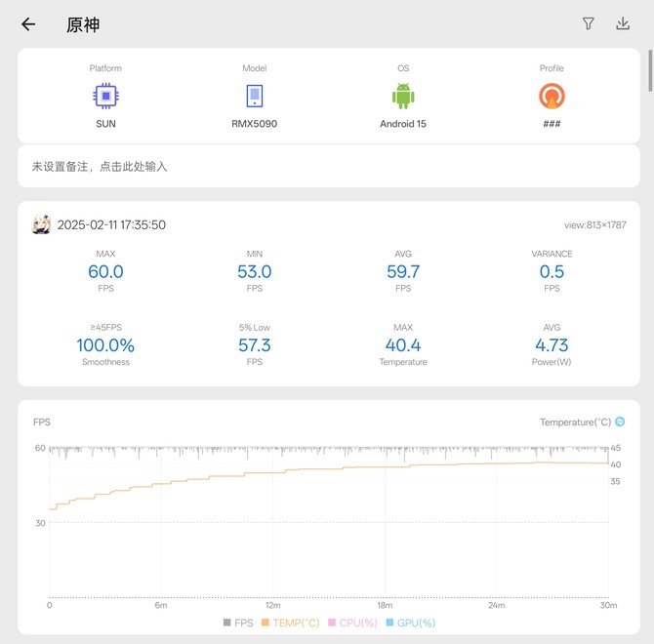Image resolution: width=654 pixels, height=644 pixels.
Task: Open the filter funnel icon
Action: coord(588,23)
